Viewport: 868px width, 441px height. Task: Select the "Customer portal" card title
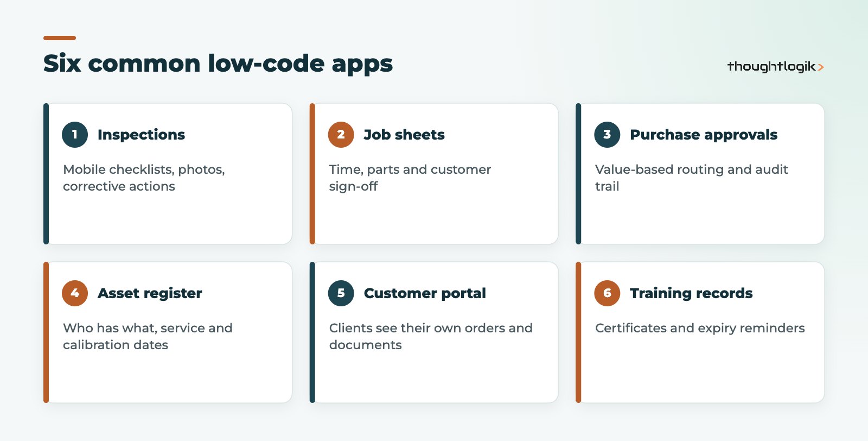pyautogui.click(x=425, y=293)
